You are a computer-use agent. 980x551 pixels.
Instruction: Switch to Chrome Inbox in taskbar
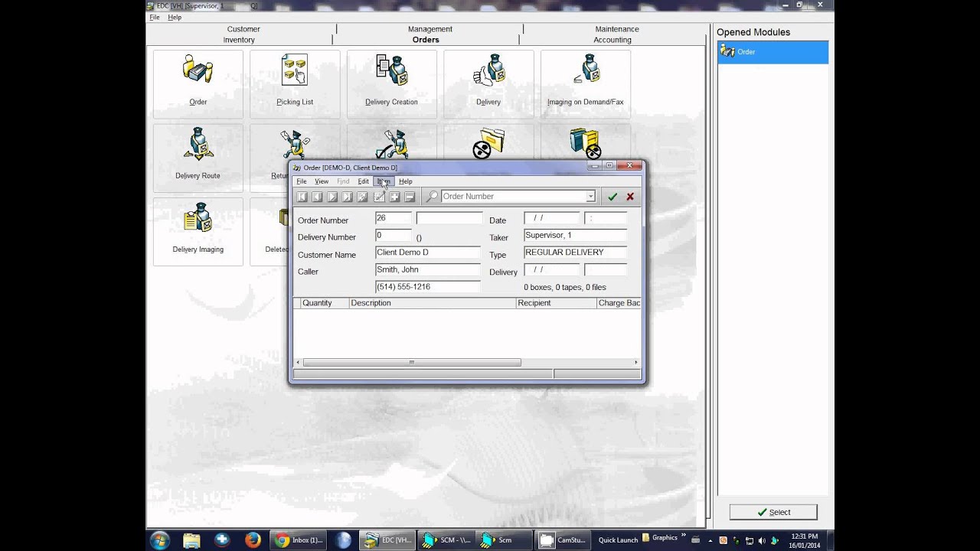point(299,540)
